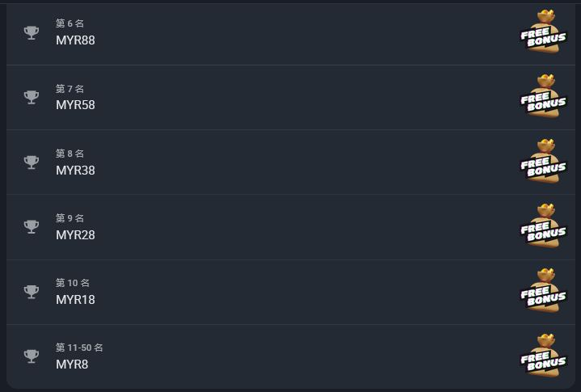Open Free Bonus badge in MYR88 row
The width and height of the screenshot is (581, 392).
[543, 32]
